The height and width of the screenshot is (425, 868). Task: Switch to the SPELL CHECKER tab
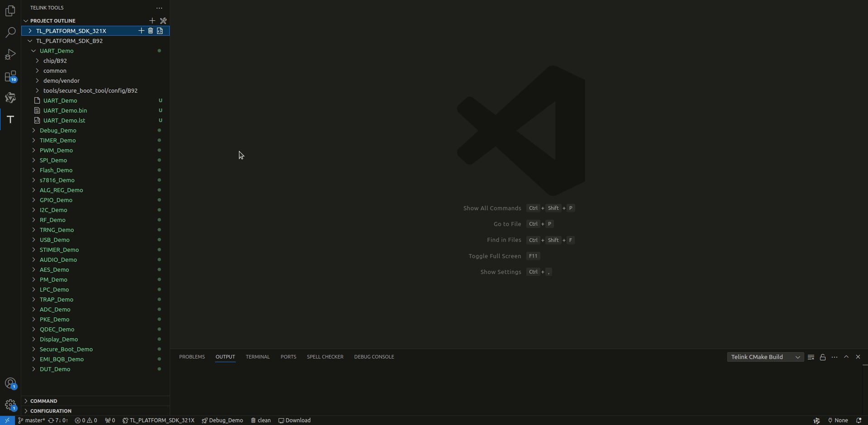pos(325,357)
